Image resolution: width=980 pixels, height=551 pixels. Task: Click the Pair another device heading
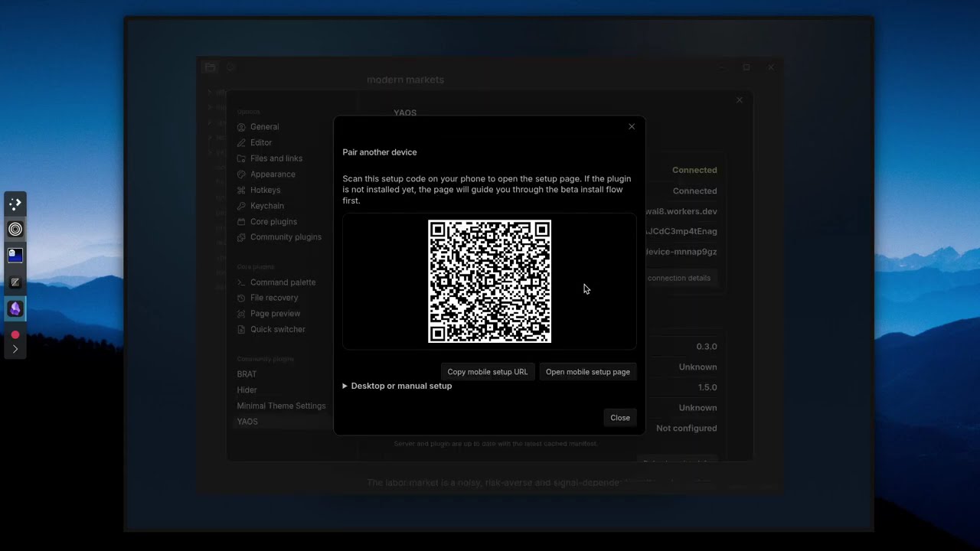pyautogui.click(x=380, y=152)
